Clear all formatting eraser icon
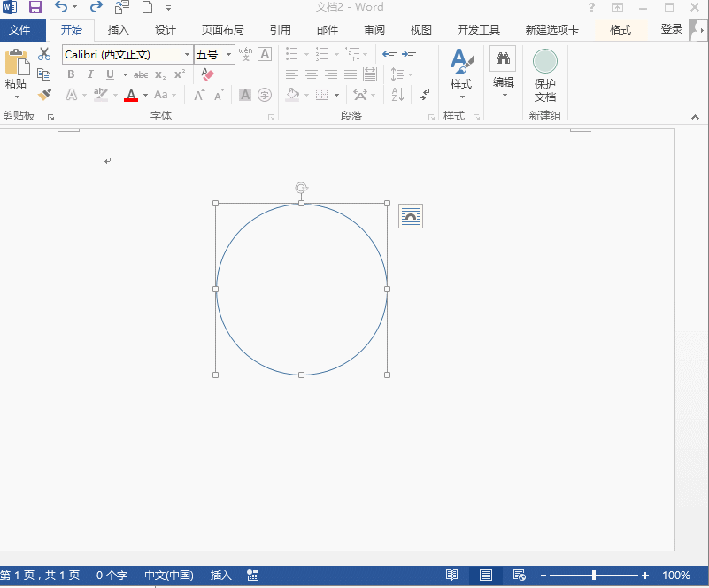Viewport: 709px width, 588px height. [207, 74]
